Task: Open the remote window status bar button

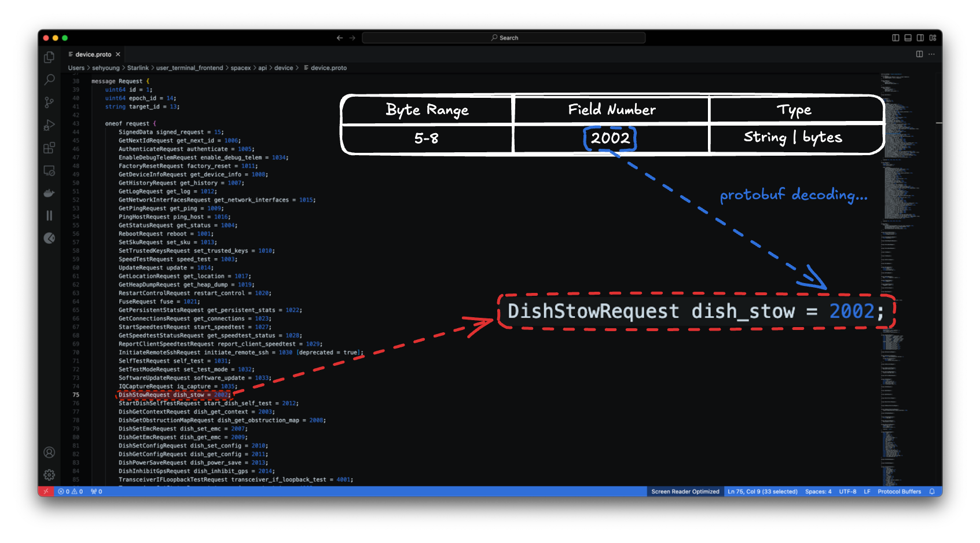Action: coord(46,491)
